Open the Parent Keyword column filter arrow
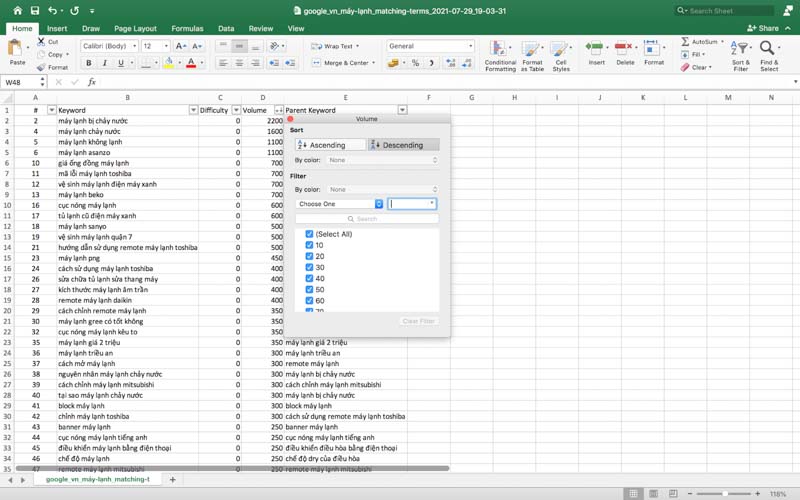Viewport: 800px width, 500px height. 402,110
